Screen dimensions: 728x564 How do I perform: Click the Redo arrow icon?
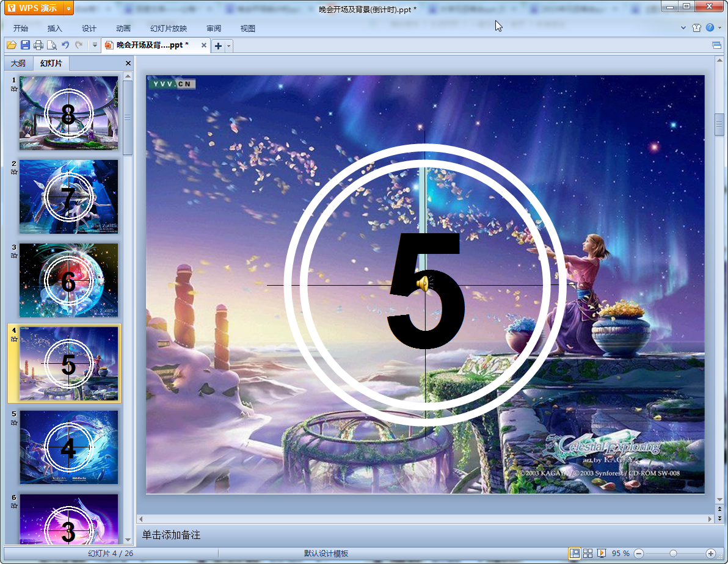click(x=79, y=45)
